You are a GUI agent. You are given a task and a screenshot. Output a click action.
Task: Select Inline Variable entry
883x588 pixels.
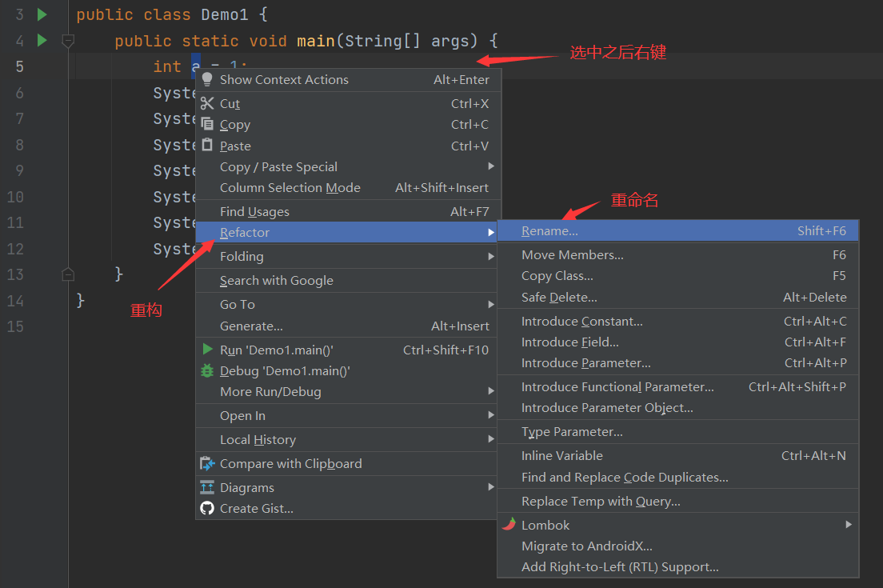(678, 456)
